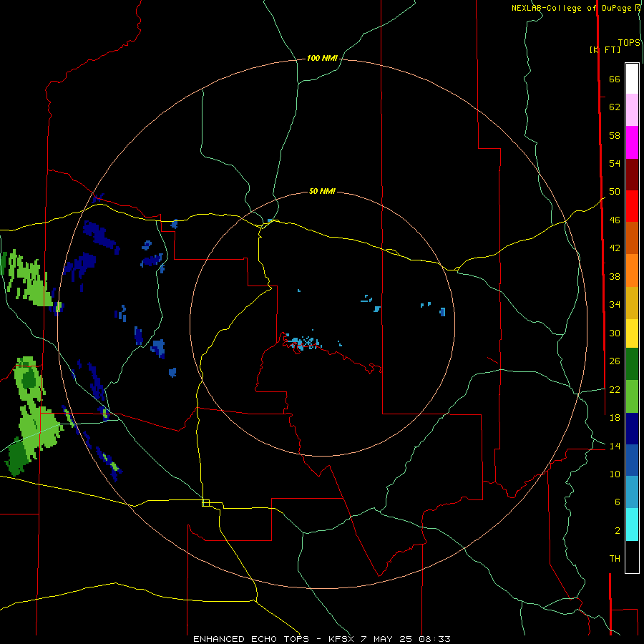Click the '34' legend value
The width and height of the screenshot is (644, 644).
(615, 304)
